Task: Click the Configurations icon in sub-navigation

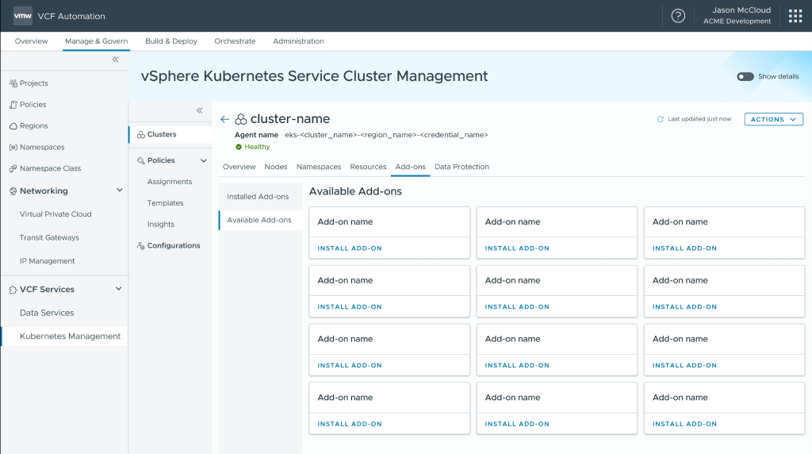Action: point(141,245)
